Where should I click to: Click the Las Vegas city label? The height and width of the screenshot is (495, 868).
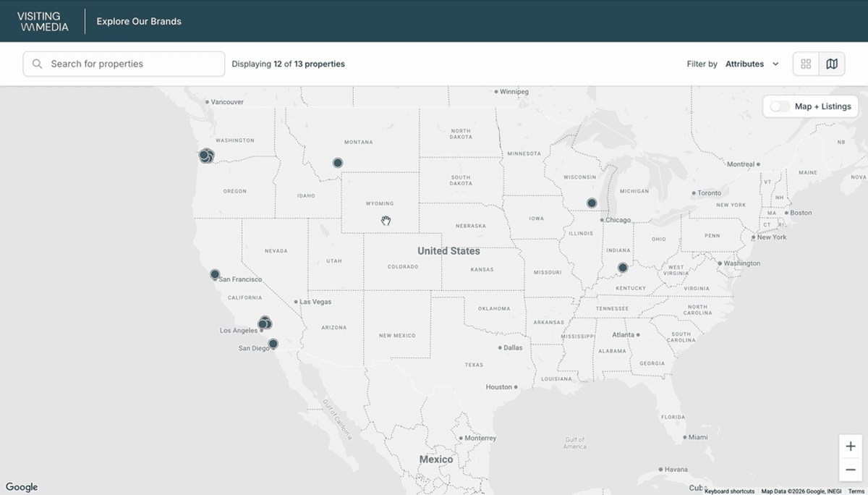pyautogui.click(x=315, y=302)
